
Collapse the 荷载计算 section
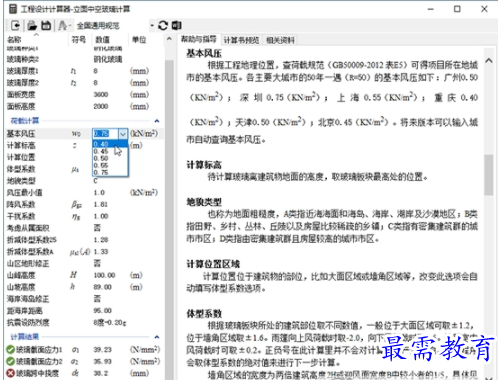[157, 121]
